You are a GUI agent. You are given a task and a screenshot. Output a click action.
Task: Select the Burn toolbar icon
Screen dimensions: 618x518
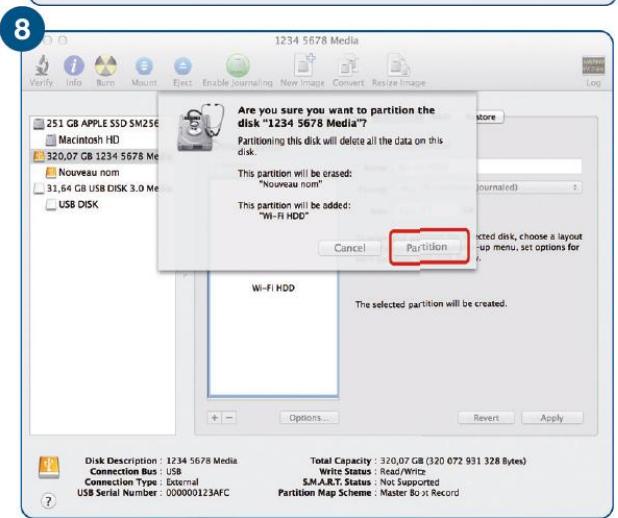106,65
